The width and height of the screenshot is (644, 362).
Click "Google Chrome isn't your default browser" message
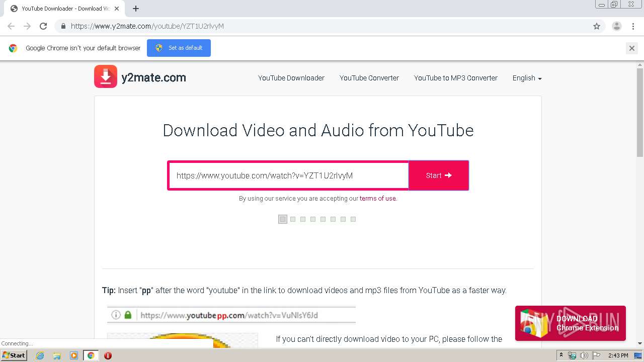(83, 48)
